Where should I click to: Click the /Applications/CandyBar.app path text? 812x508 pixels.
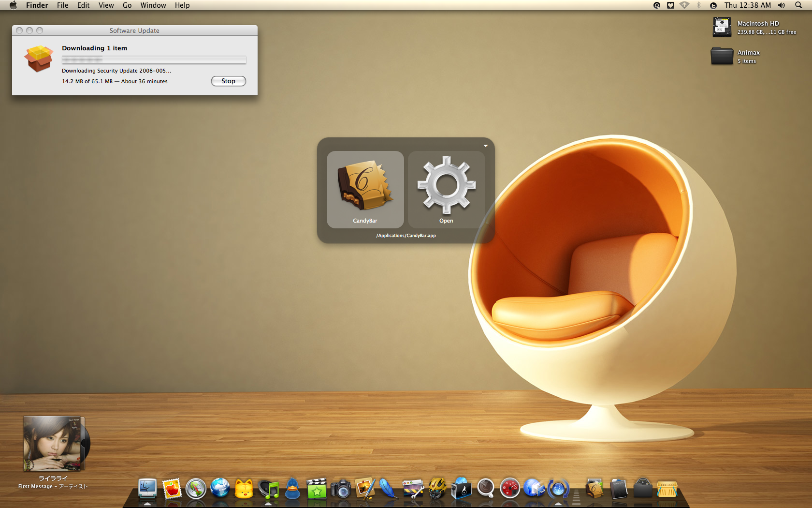click(x=406, y=236)
